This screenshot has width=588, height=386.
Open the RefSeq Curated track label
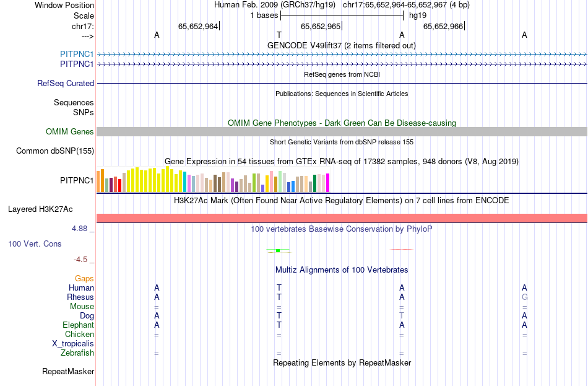(66, 84)
